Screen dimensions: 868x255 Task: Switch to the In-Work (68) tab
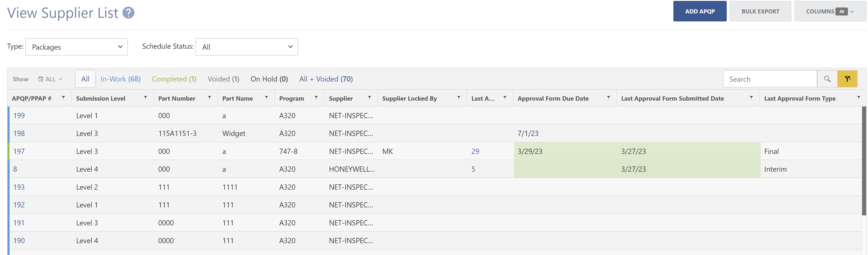tap(120, 79)
